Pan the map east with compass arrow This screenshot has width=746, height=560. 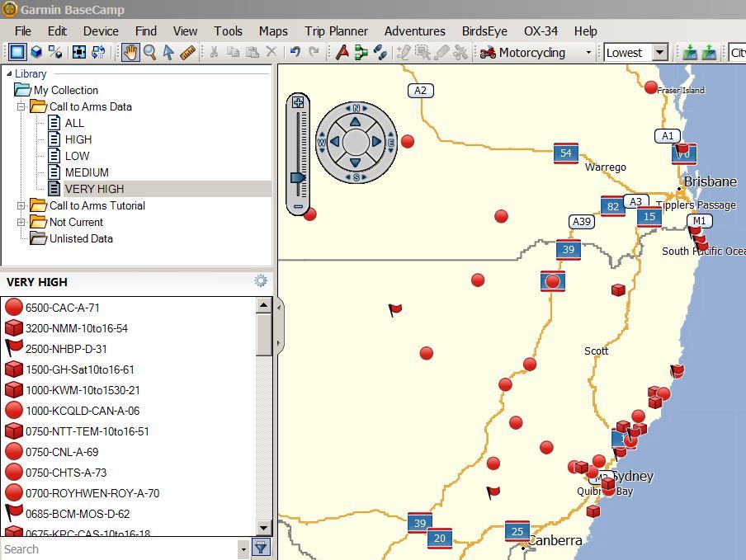376,142
